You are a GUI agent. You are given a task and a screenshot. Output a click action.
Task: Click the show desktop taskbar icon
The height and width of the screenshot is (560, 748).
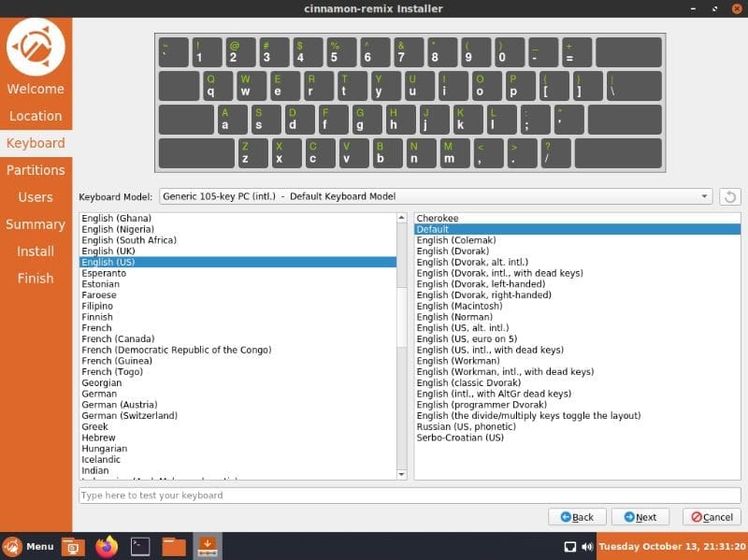pos(73,547)
